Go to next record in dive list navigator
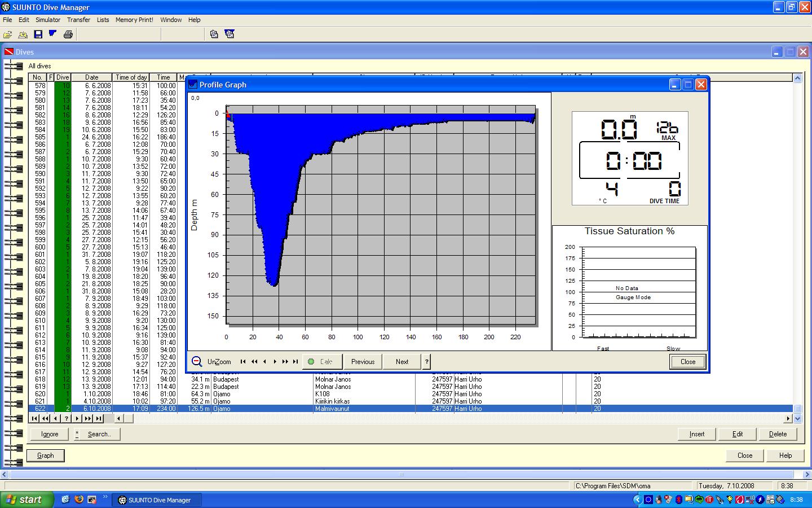 pos(77,418)
